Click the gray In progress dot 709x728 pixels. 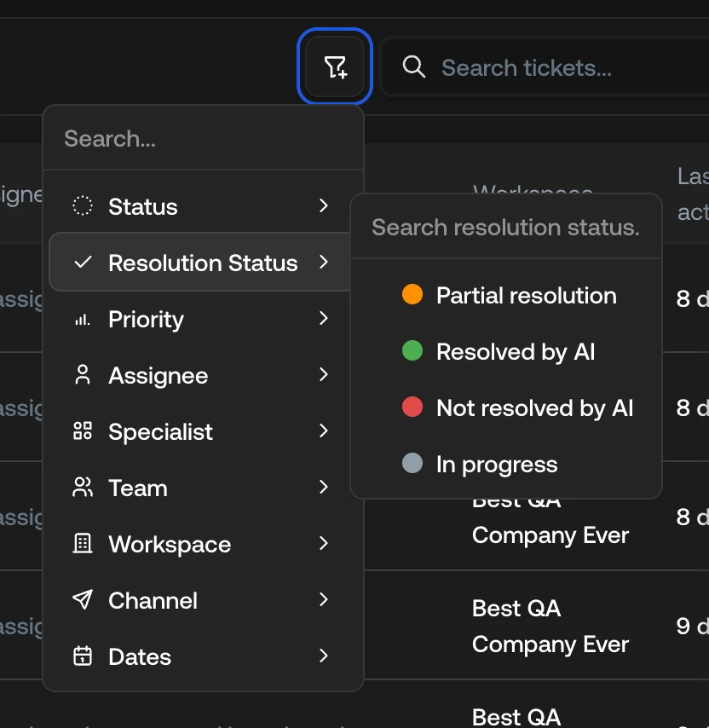click(x=412, y=463)
